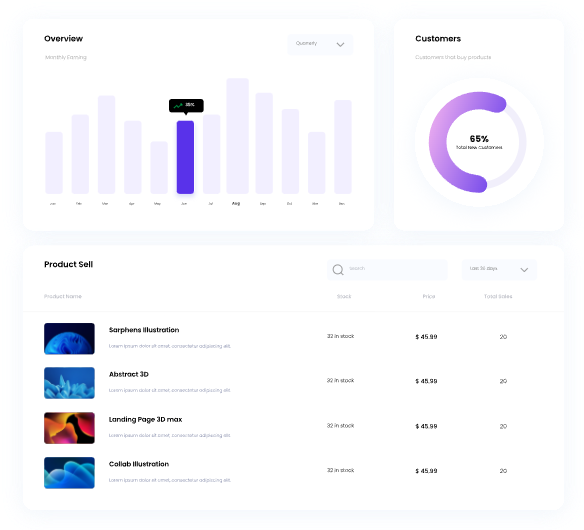This screenshot has width=584, height=530.
Task: Click the Sarphens Illustration product title
Action: [144, 330]
